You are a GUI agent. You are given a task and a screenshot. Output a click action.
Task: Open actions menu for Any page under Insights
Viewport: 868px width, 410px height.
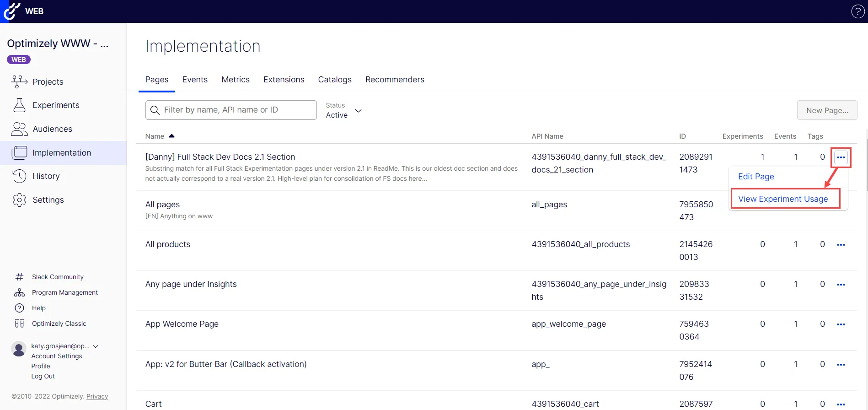click(x=841, y=285)
